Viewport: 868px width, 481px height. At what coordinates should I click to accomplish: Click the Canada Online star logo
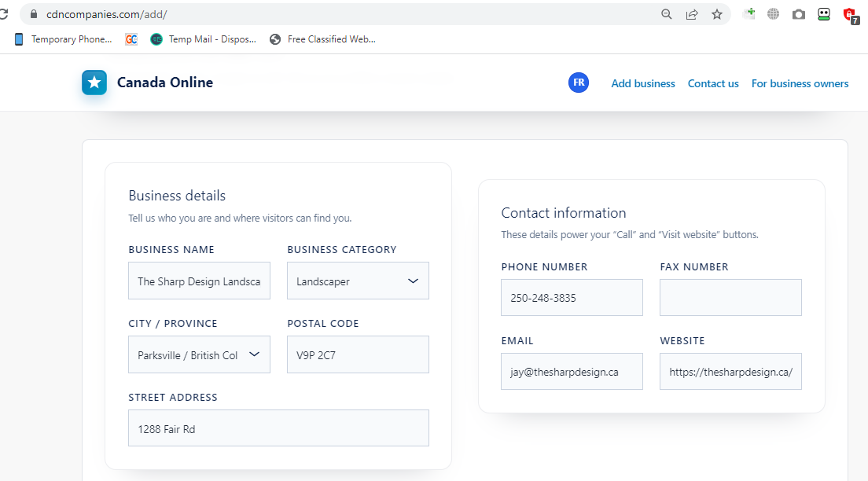pyautogui.click(x=94, y=83)
